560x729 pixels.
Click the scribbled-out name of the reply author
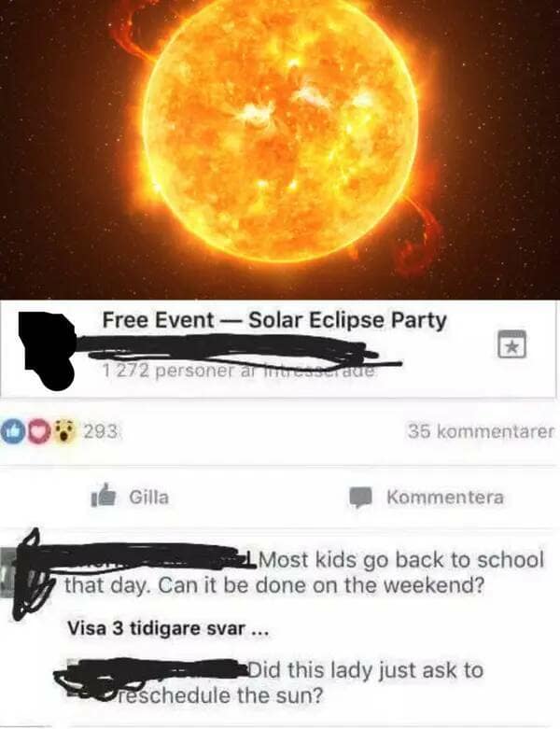(153, 671)
